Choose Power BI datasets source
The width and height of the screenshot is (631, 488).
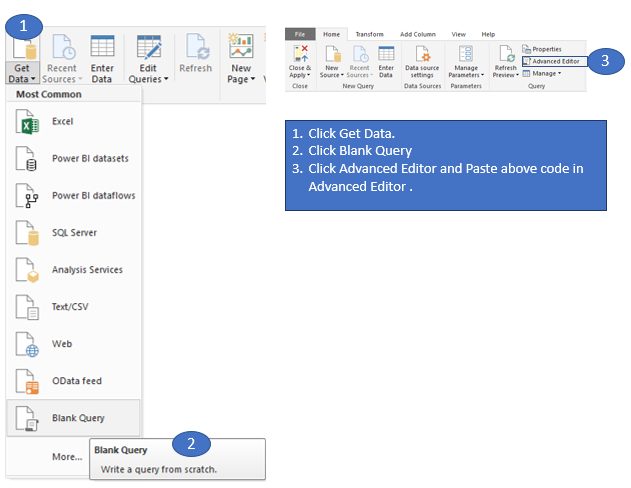click(x=73, y=159)
